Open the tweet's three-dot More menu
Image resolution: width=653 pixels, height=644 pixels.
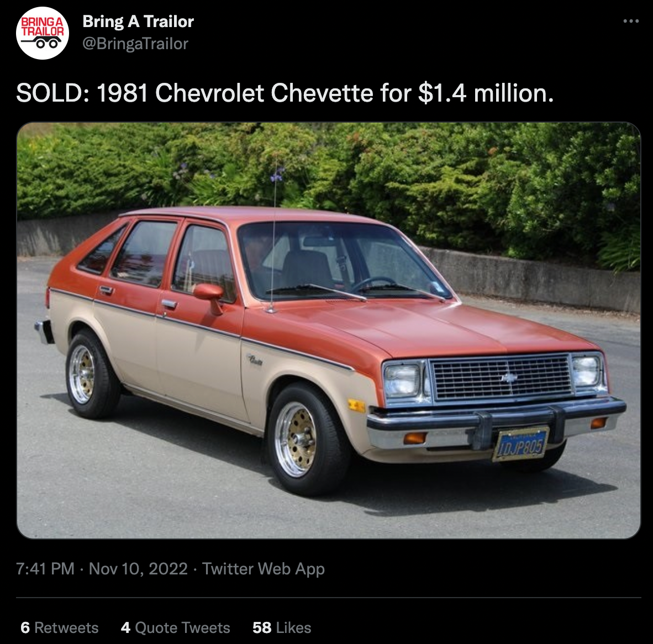click(630, 22)
